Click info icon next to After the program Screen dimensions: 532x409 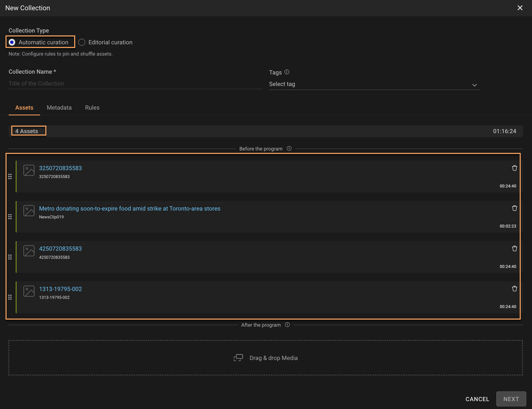tap(287, 325)
